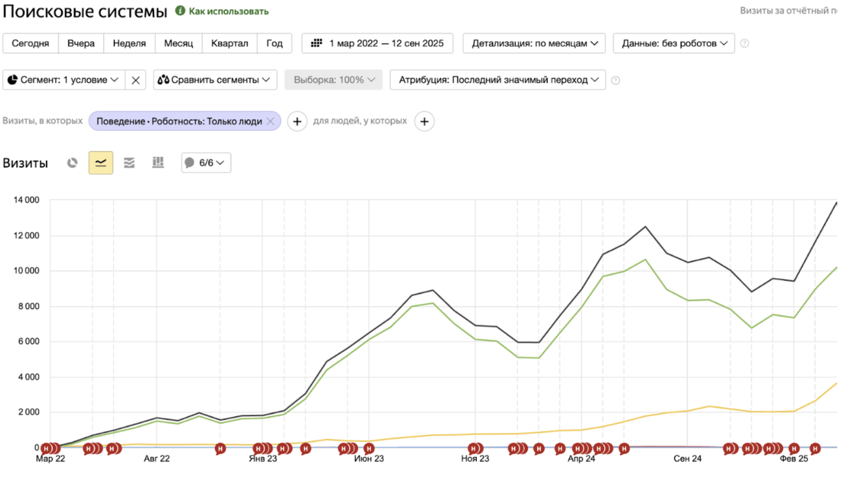Add a people condition with plus button

pos(424,121)
